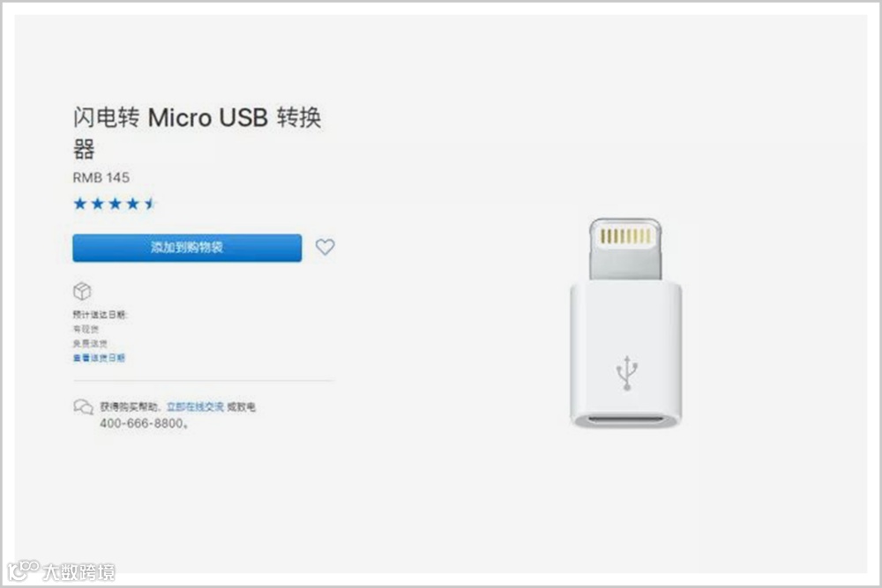882x588 pixels.
Task: Click the 预计送达日期 delivery estimate label
Action: coord(101,314)
